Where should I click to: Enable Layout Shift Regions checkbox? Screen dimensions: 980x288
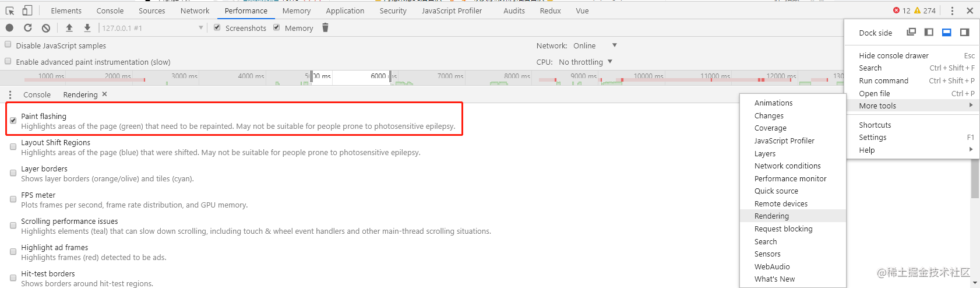(13, 147)
